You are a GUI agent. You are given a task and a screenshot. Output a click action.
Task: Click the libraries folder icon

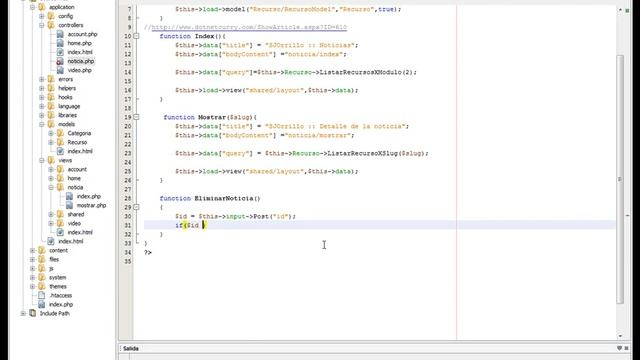coord(51,115)
